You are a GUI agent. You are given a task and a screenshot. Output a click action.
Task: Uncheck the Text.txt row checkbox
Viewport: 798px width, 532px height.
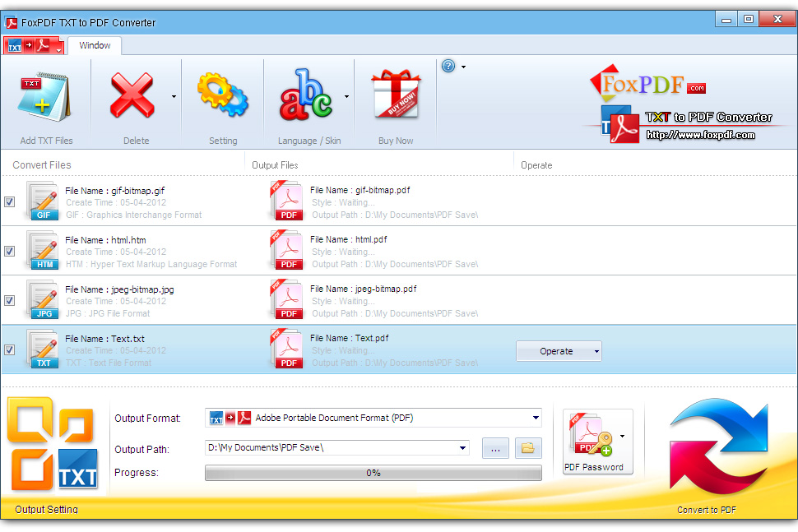(x=10, y=350)
